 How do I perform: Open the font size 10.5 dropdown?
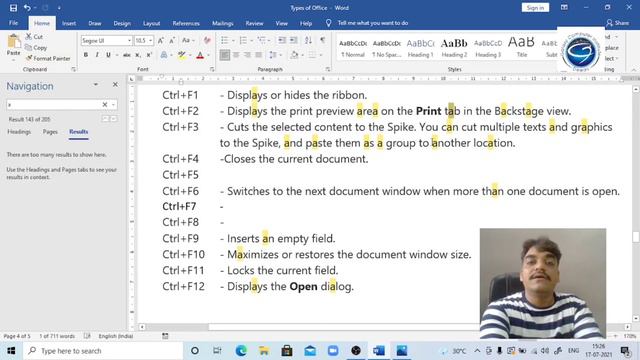(x=151, y=40)
